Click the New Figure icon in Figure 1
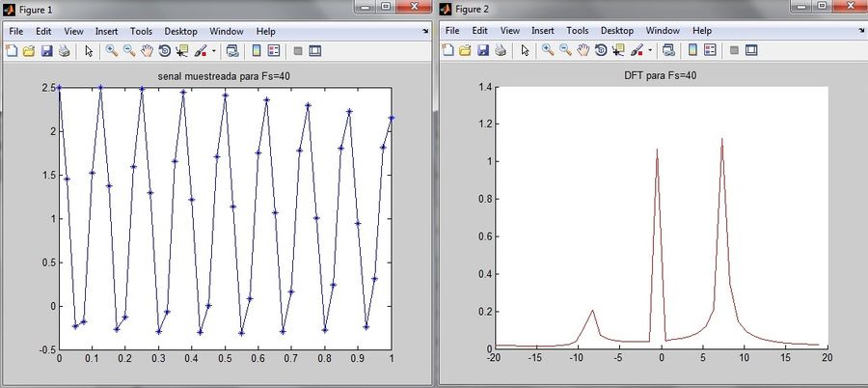 click(12, 50)
